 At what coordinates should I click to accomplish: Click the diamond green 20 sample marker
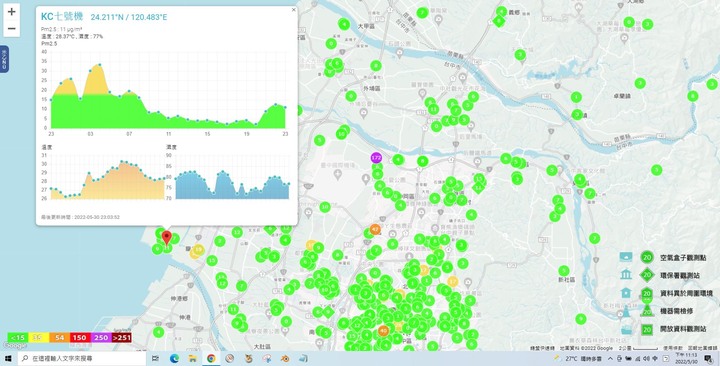647,275
